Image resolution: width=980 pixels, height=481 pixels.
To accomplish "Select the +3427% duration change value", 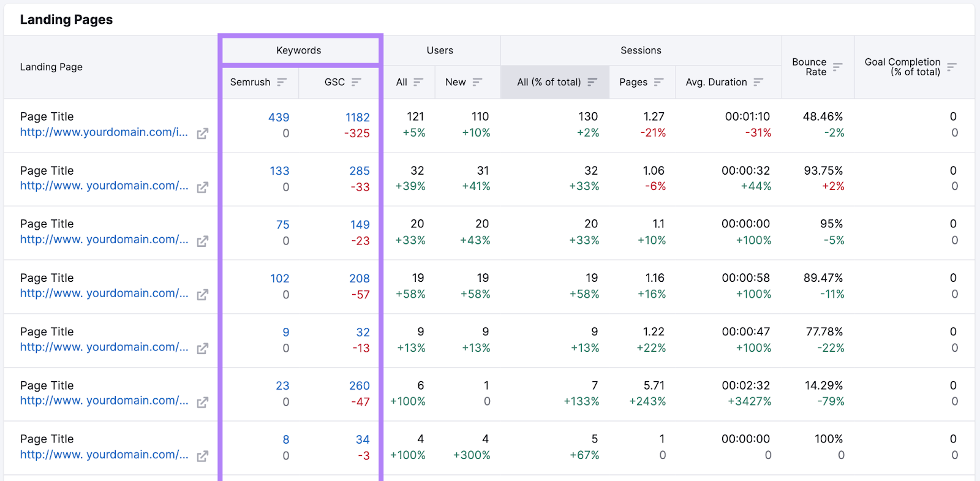I will coord(749,402).
